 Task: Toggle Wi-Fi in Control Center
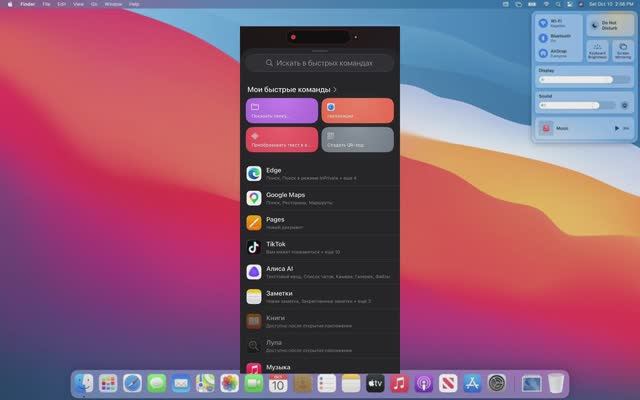543,23
